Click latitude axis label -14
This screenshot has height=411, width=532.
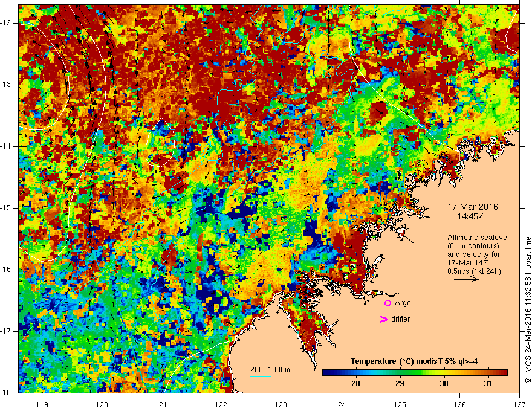pos(6,146)
